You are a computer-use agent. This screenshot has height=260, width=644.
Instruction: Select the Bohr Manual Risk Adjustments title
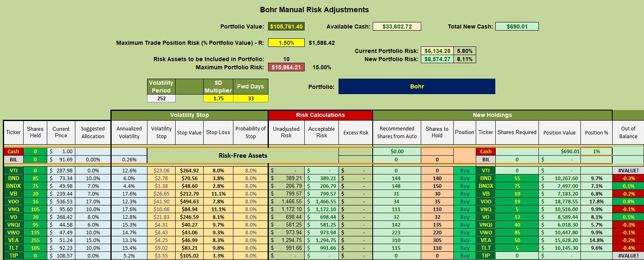pos(314,10)
